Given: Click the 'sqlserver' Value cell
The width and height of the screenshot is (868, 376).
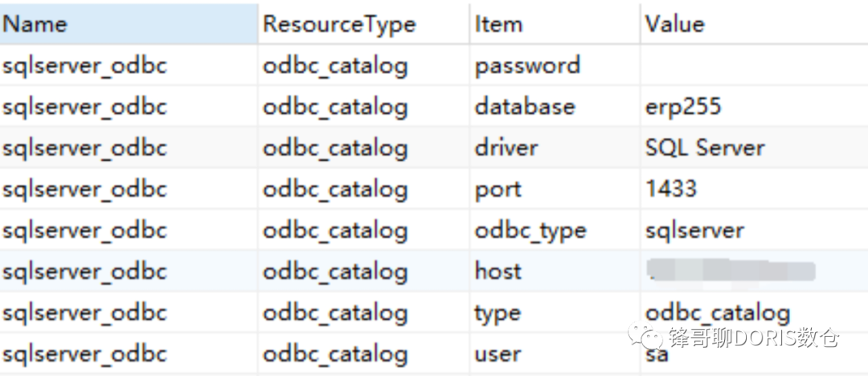Looking at the screenshot, I should pyautogui.click(x=694, y=231).
